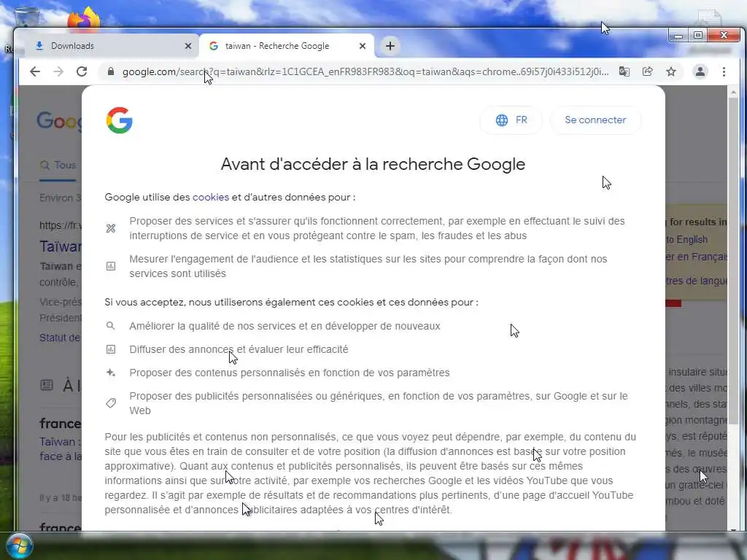
Task: Open Chrome's three-dot menu
Action: [x=724, y=72]
